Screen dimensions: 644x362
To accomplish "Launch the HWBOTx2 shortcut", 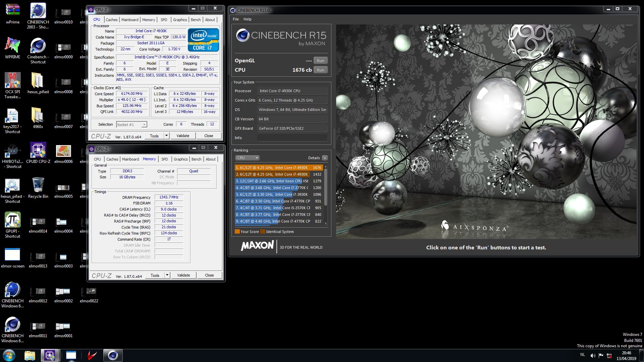I will (13, 155).
